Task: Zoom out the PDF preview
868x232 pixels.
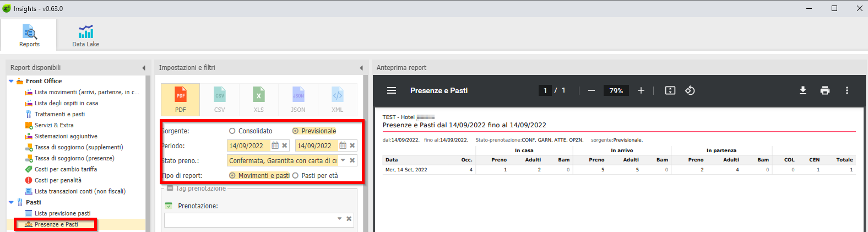Action: 591,90
